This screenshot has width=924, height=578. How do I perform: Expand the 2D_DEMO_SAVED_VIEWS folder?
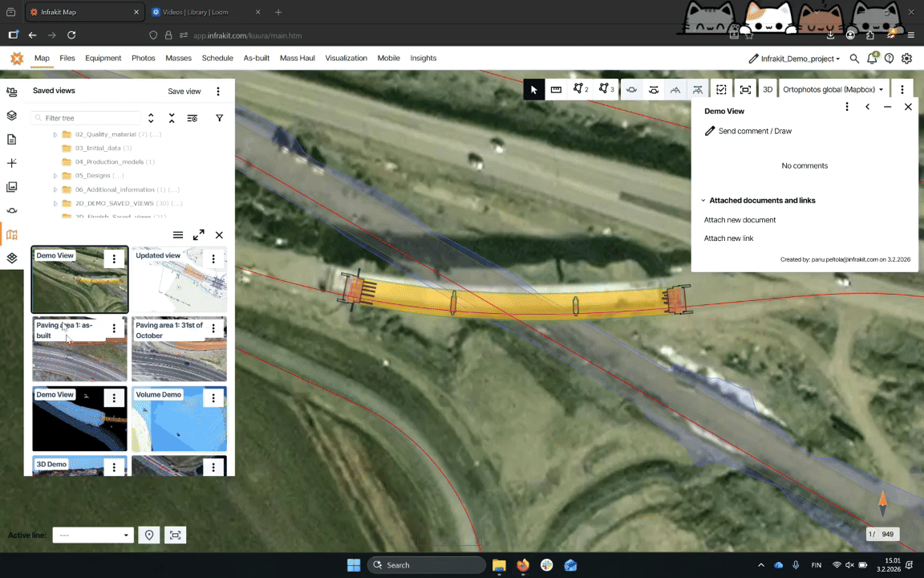(x=55, y=203)
